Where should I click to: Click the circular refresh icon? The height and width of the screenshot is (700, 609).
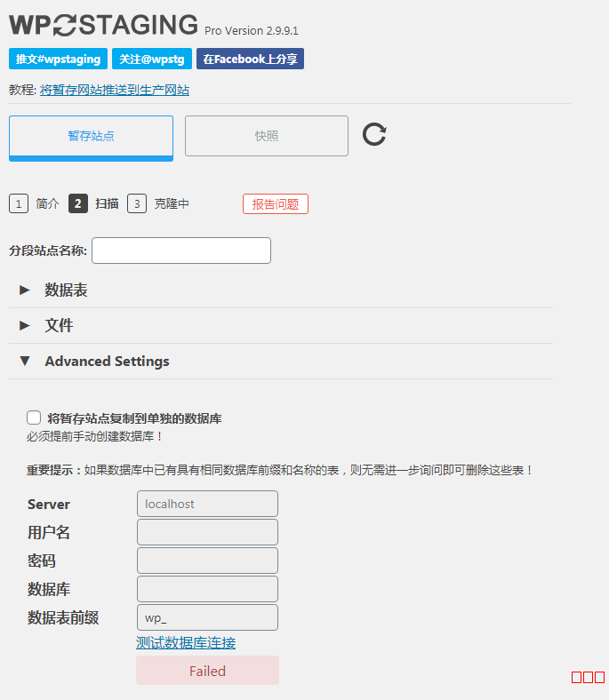pyautogui.click(x=374, y=134)
